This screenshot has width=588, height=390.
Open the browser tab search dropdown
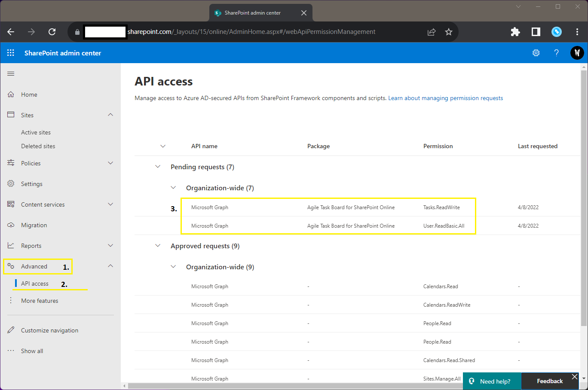(518, 6)
